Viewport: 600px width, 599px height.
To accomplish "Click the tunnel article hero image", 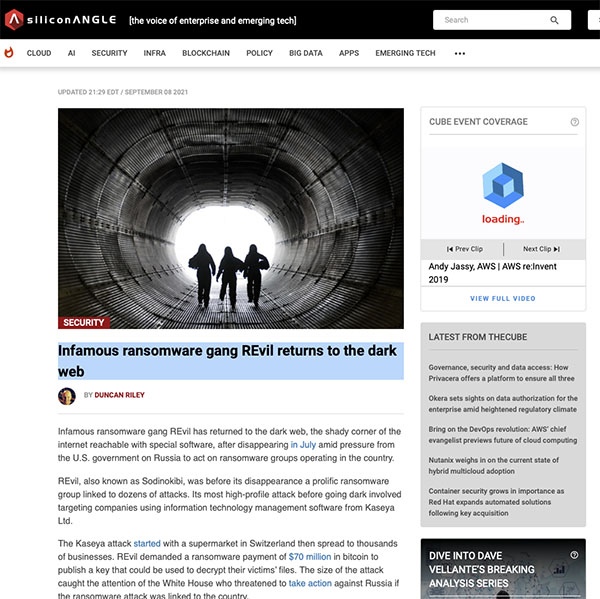I will click(231, 218).
